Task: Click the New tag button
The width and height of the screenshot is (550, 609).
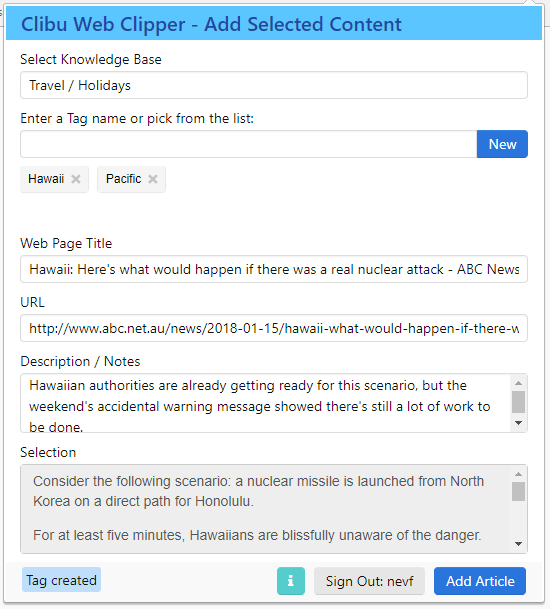Action: coord(502,144)
